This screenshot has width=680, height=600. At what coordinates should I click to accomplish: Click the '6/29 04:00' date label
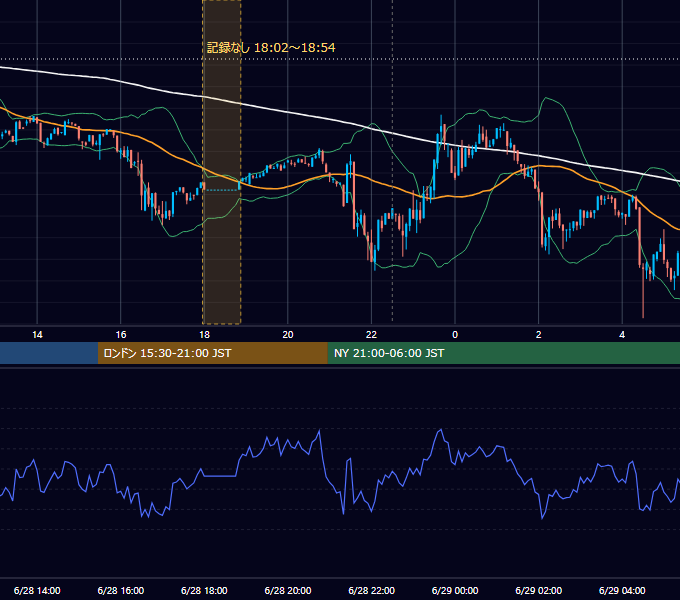pyautogui.click(x=622, y=590)
